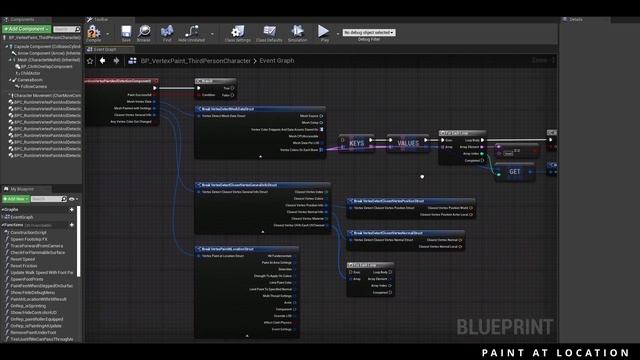Select the Character Movement component
This screenshot has height=360, width=640.
(x=45, y=96)
